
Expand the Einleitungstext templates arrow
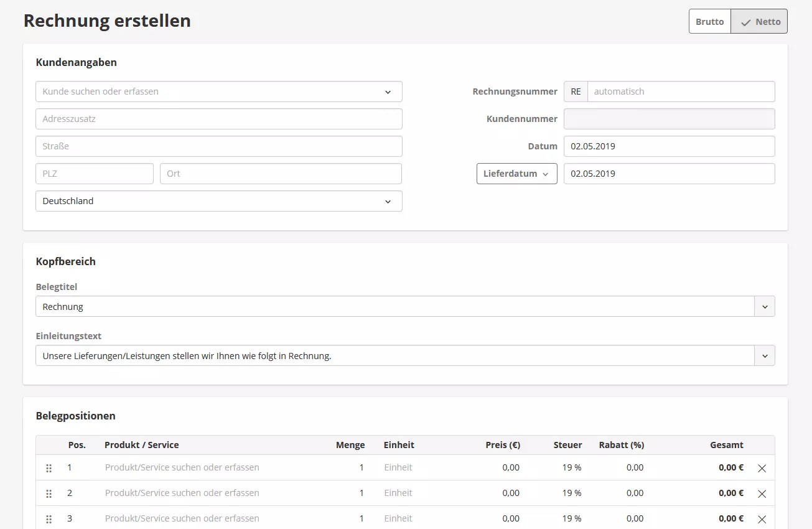[x=764, y=356]
